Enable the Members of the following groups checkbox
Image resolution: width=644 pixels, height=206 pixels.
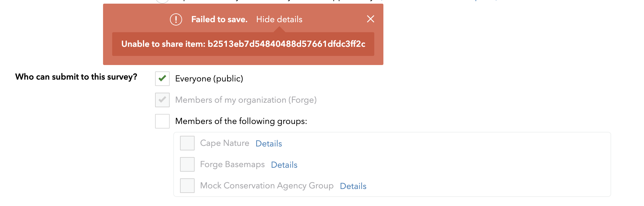point(162,121)
